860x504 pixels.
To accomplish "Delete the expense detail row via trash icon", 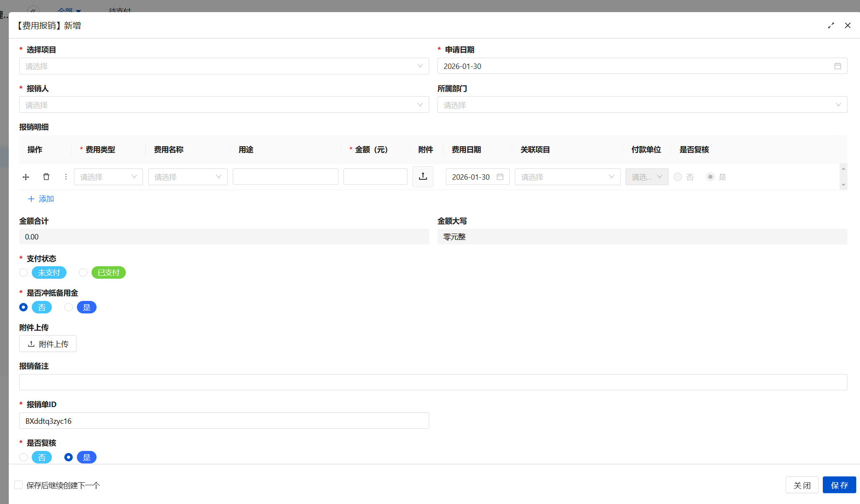I will click(x=46, y=177).
